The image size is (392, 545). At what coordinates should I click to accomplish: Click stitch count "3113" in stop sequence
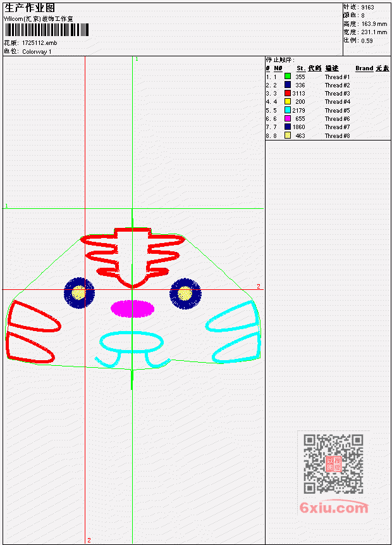click(298, 94)
